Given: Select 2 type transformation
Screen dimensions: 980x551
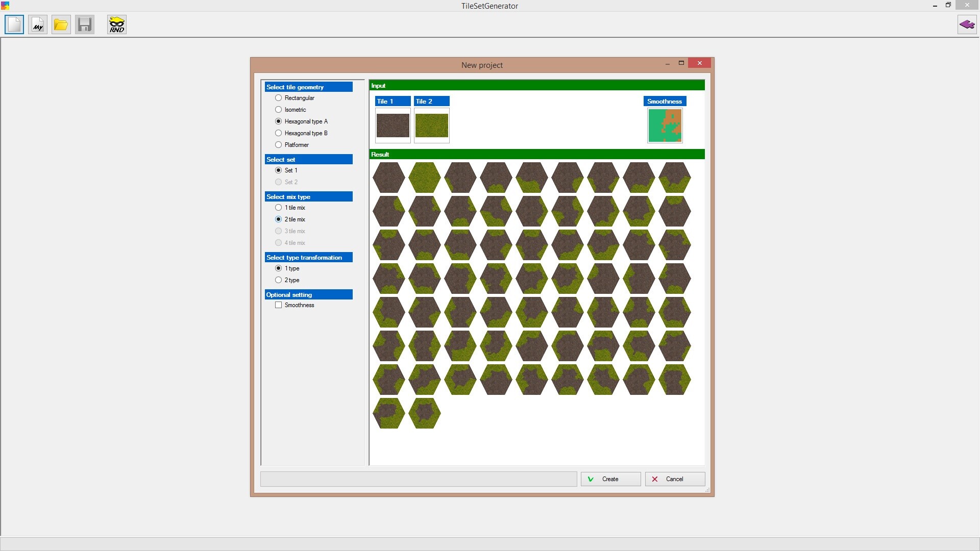Looking at the screenshot, I should (x=279, y=280).
